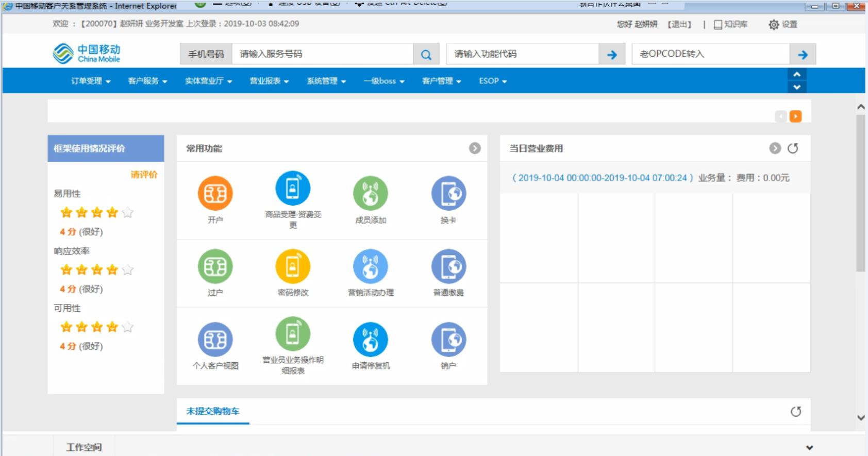Open 设置 settings gear

[x=783, y=24]
